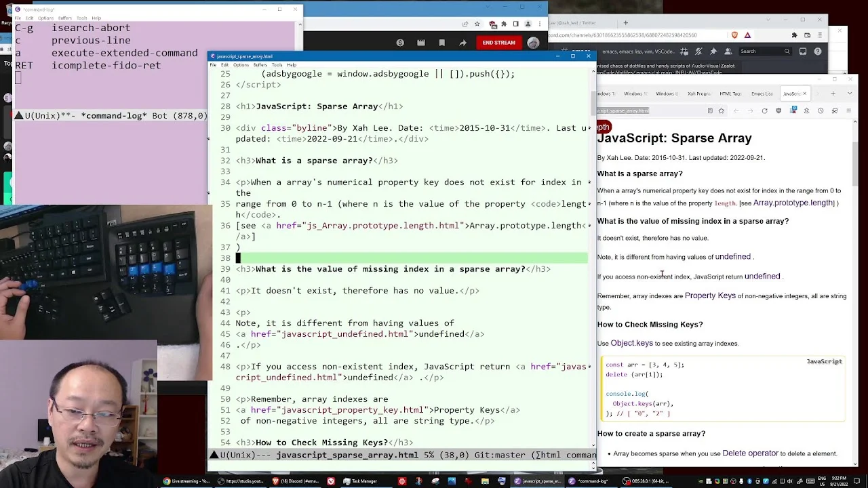868x488 pixels.
Task: Open Discord inbox icon
Action: point(803,52)
